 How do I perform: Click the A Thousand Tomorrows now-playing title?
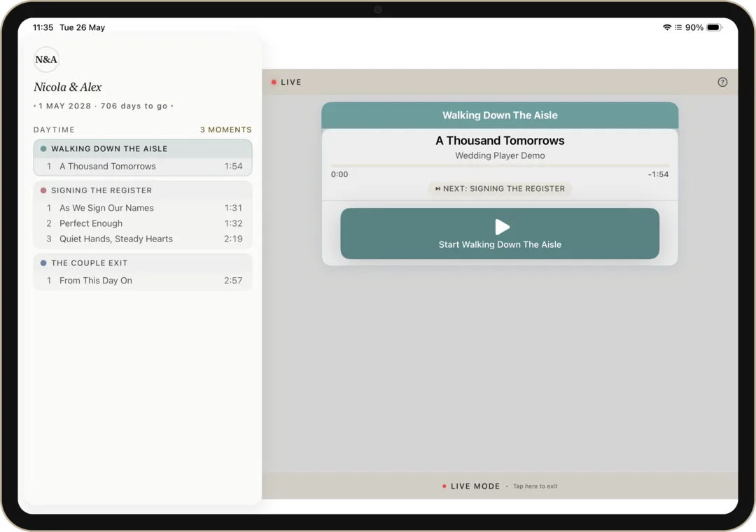click(x=500, y=141)
